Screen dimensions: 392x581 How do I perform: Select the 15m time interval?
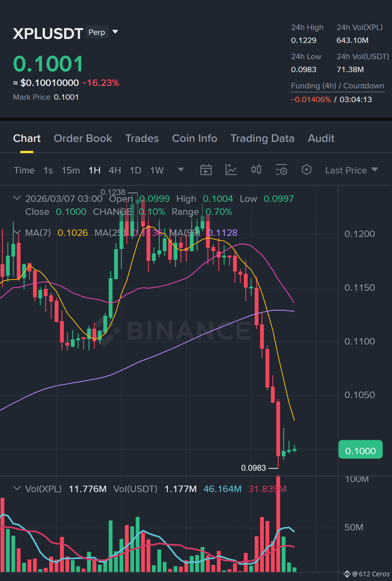coord(71,170)
